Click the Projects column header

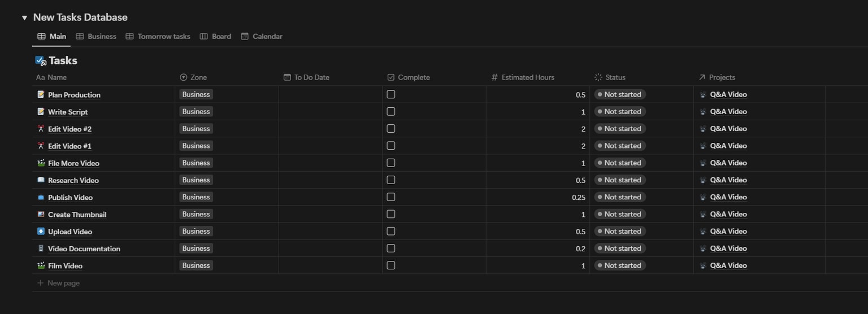[x=717, y=77]
